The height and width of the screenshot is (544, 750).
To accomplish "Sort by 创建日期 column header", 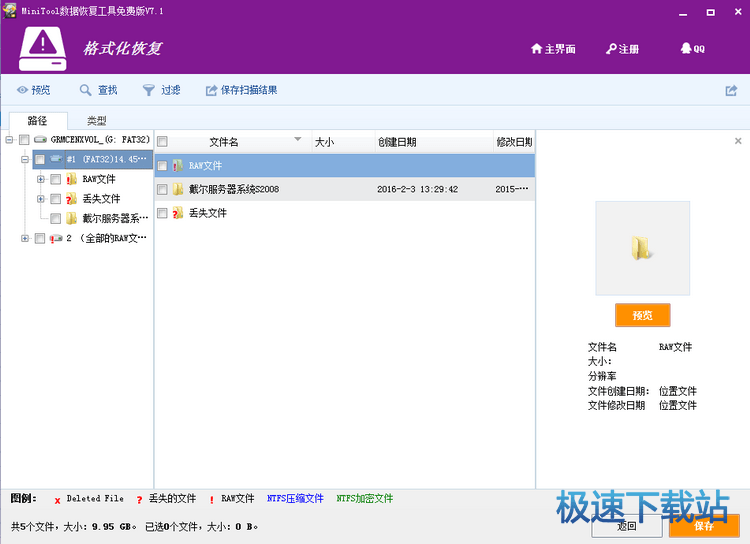I will point(433,142).
